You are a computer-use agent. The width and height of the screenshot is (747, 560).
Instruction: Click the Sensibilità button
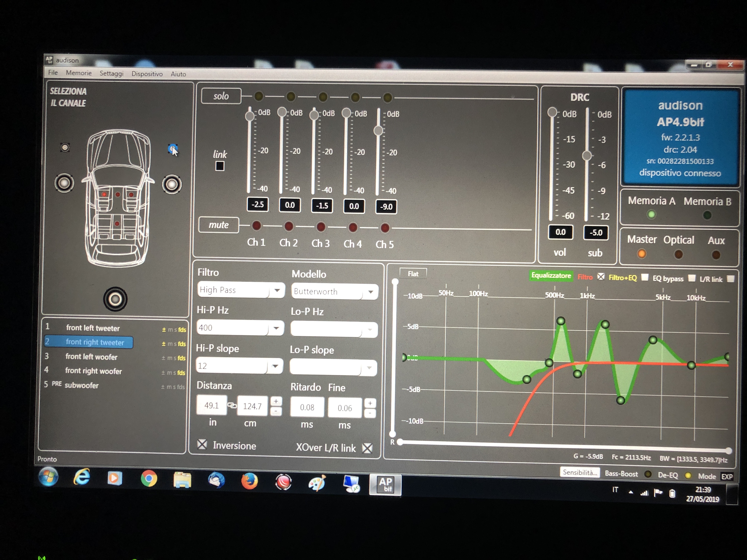580,473
